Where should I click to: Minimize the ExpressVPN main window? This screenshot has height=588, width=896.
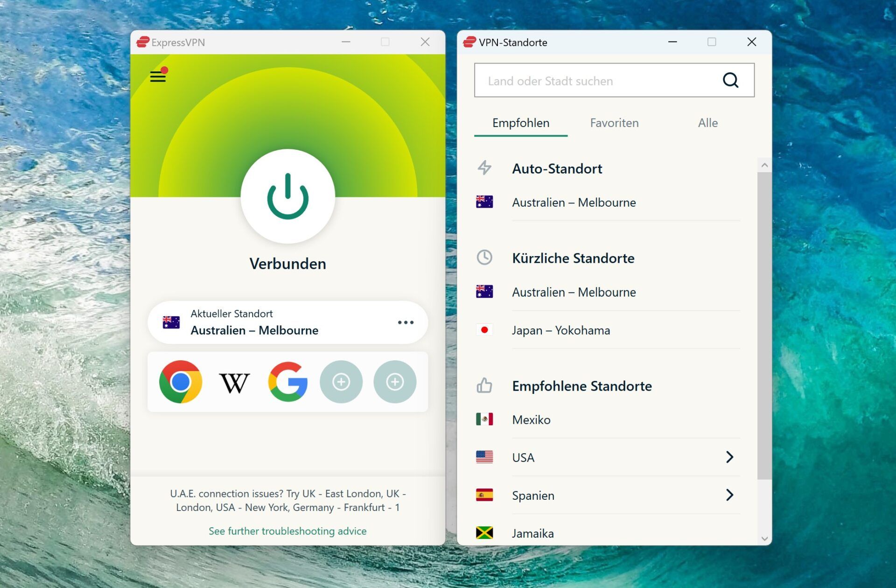[x=346, y=42]
